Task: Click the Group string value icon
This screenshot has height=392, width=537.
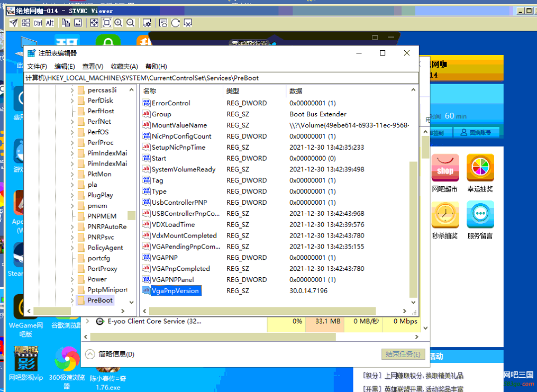Action: pyautogui.click(x=146, y=114)
